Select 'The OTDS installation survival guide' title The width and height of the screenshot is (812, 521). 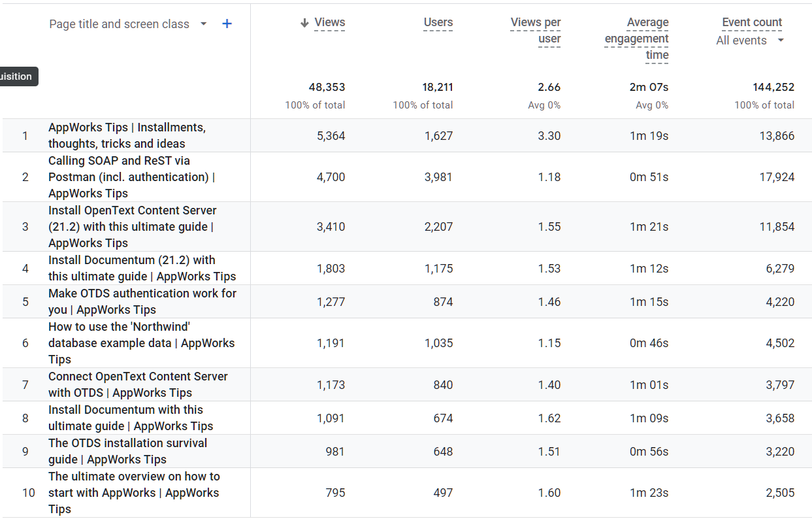point(127,451)
